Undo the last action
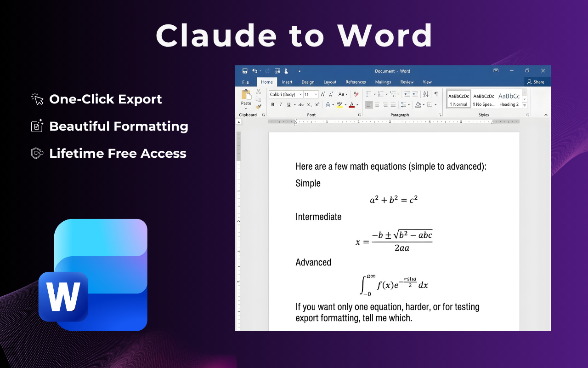 [254, 71]
